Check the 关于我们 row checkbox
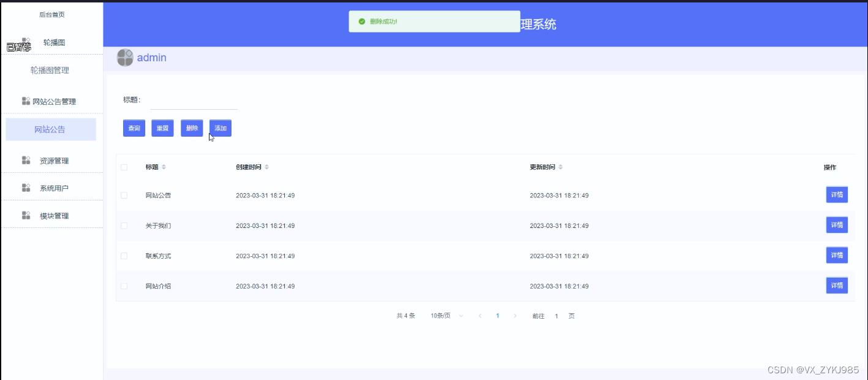Viewport: 868px width, 380px height. 124,226
